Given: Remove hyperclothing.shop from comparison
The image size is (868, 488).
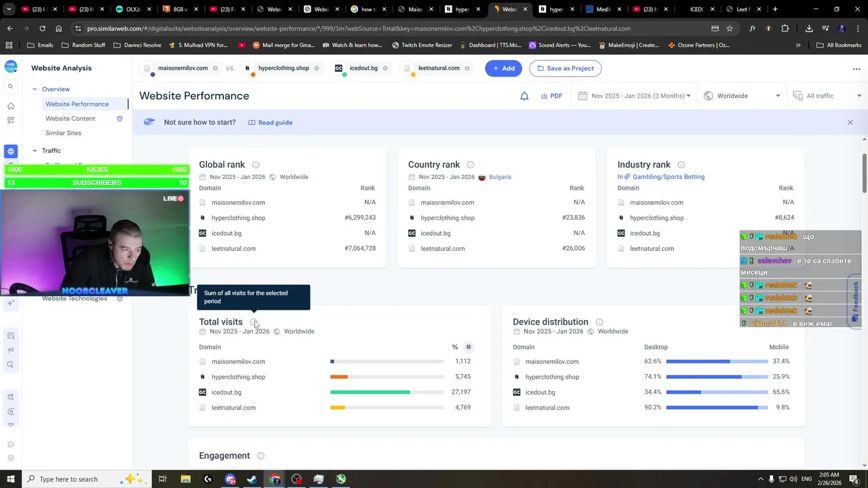Looking at the screenshot, I should point(316,68).
